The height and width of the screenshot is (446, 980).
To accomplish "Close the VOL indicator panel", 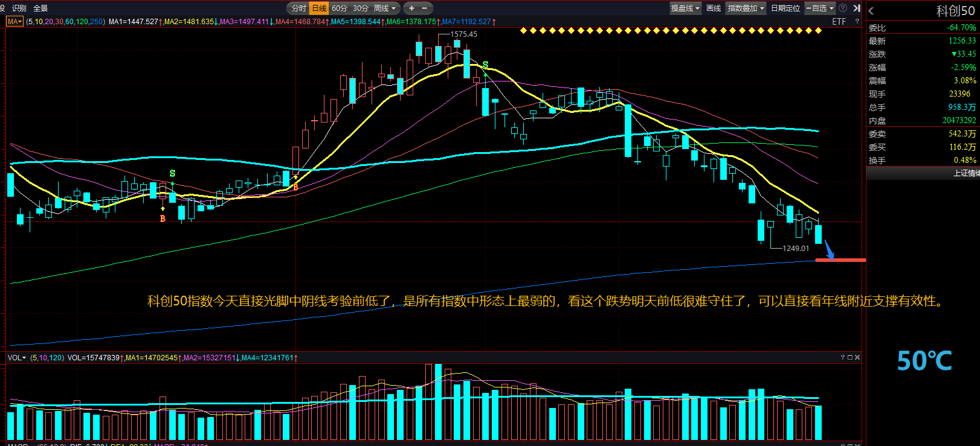I will [857, 357].
